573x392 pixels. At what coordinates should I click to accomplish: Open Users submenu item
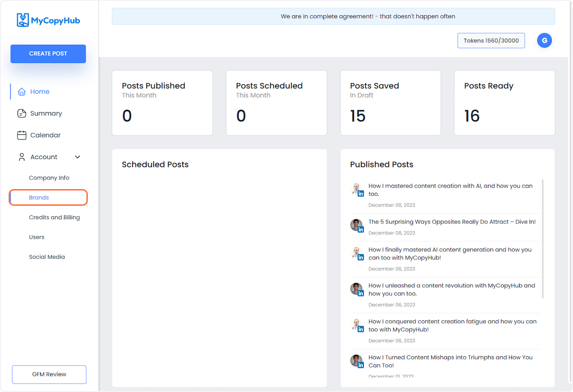pyautogui.click(x=37, y=237)
